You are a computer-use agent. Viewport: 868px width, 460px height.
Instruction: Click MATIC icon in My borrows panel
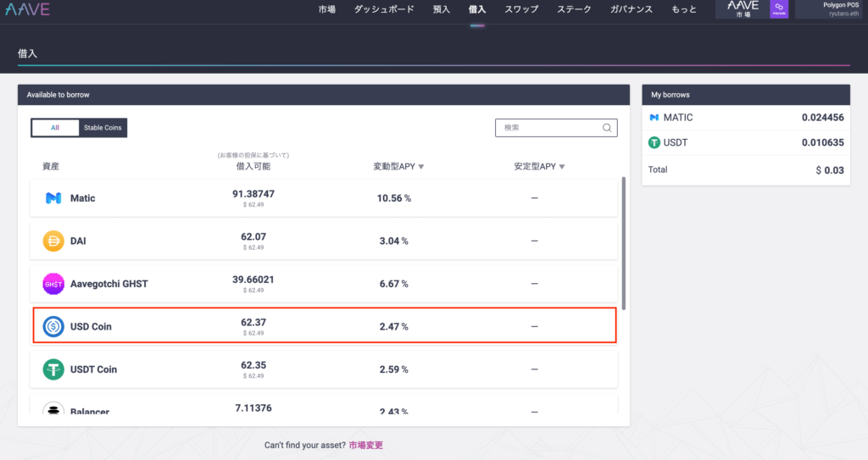654,118
